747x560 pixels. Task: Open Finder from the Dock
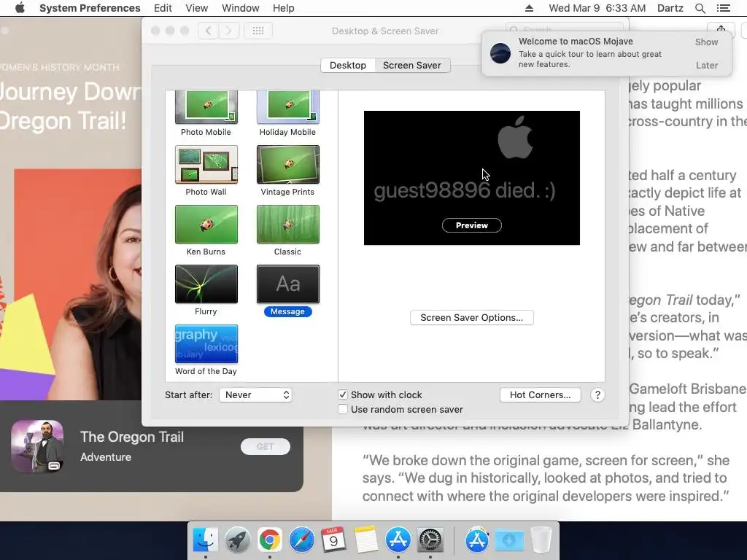pos(205,540)
